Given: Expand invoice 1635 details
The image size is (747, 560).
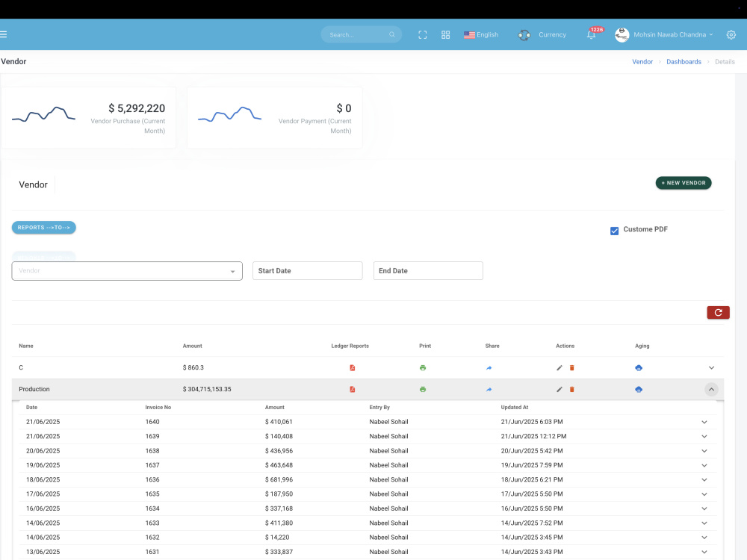Looking at the screenshot, I should 704,494.
